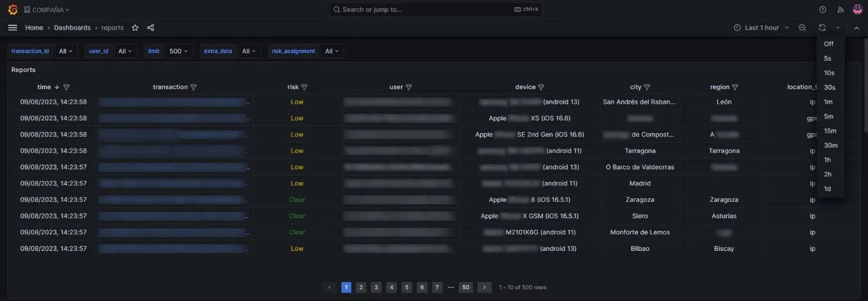Filter the city column
This screenshot has width=868, height=301.
coord(647,87)
